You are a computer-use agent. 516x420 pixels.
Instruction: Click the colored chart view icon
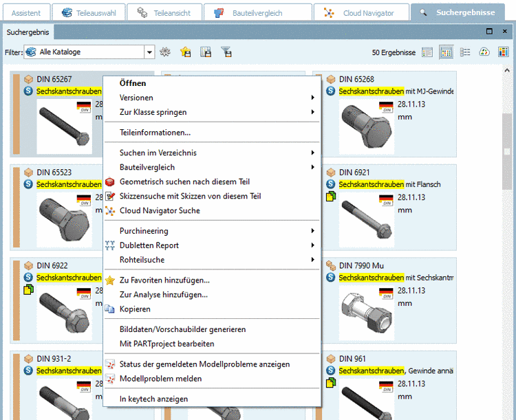(x=503, y=52)
